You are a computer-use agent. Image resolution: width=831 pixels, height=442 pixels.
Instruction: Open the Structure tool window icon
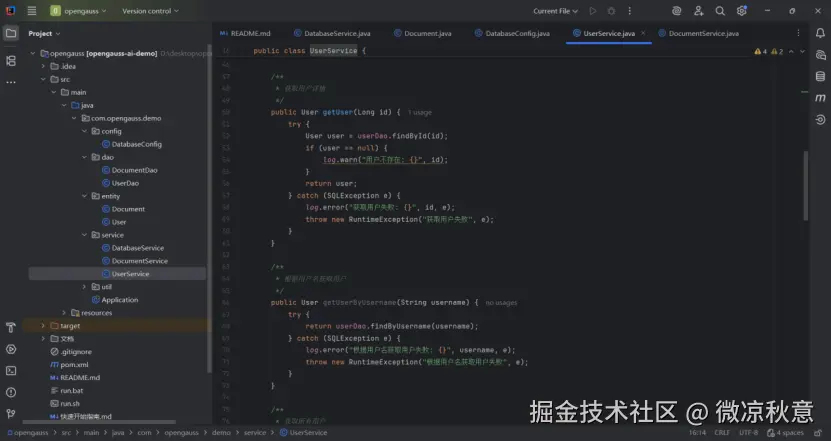[11, 60]
